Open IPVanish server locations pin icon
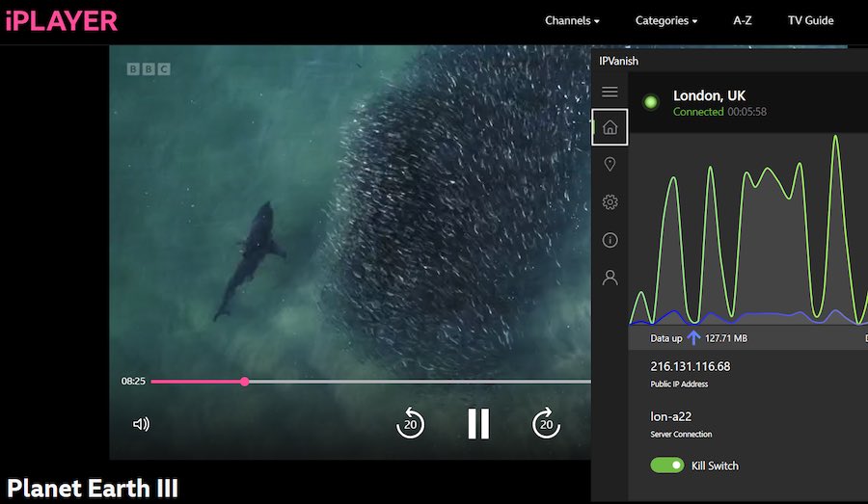 (610, 165)
